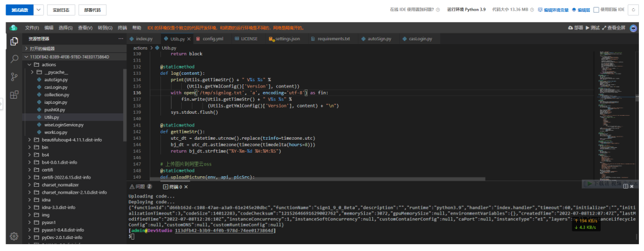Image resolution: width=644 pixels, height=251 pixels.
Task: Open the Help (帮助) menu
Action: click(x=136, y=28)
